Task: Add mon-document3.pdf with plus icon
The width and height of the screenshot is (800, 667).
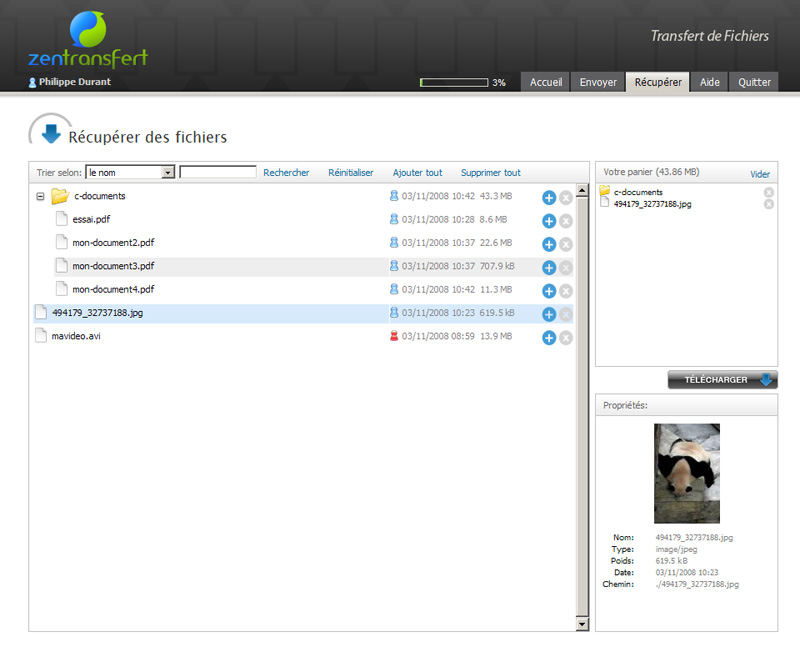Action: (x=549, y=268)
